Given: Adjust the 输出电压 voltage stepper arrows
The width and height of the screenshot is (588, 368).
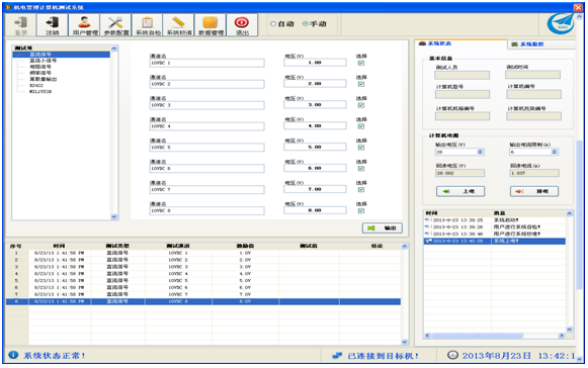Looking at the screenshot, I should coord(480,152).
